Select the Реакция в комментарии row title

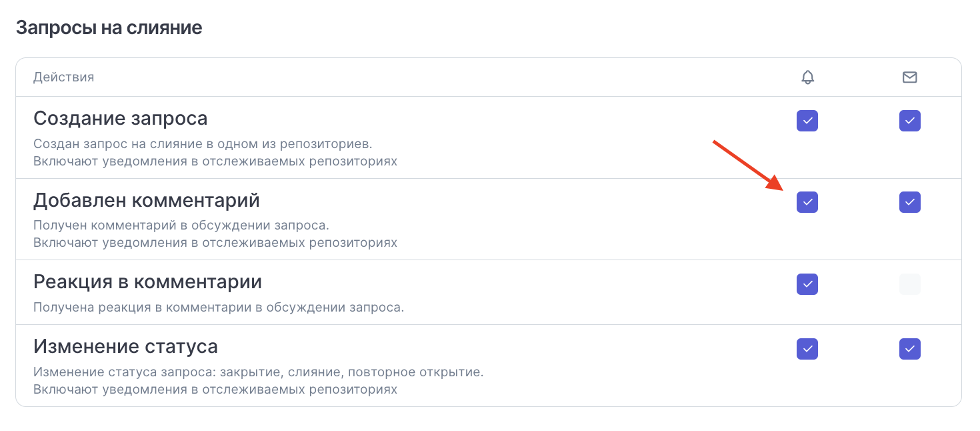147,282
